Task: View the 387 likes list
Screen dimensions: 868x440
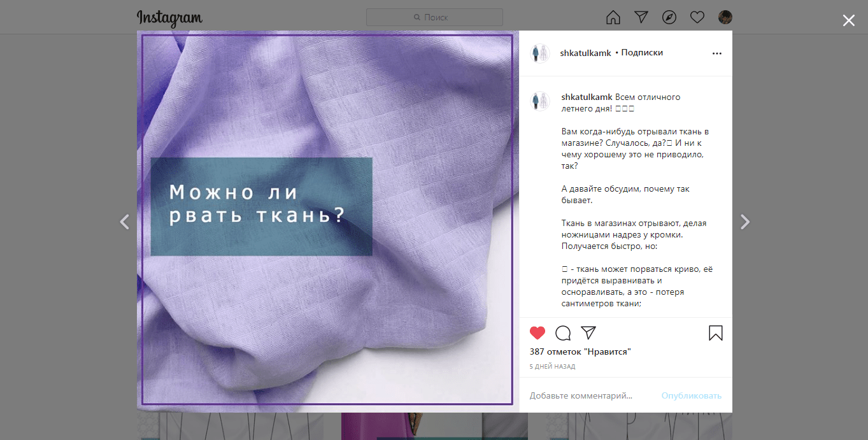Action: (580, 351)
